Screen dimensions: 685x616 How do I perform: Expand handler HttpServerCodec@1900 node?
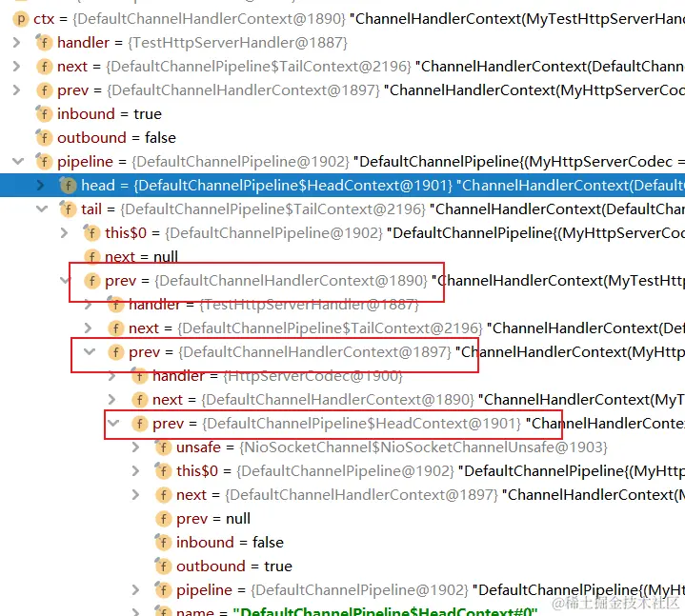[x=111, y=376]
